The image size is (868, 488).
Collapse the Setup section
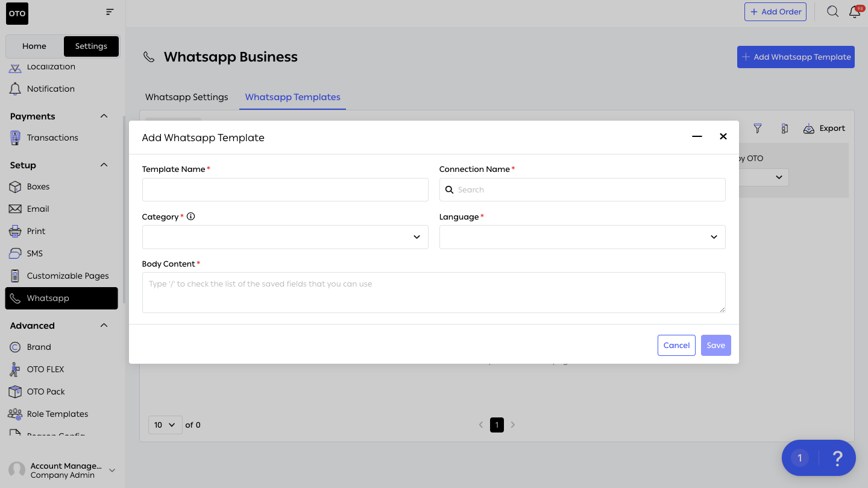(104, 165)
